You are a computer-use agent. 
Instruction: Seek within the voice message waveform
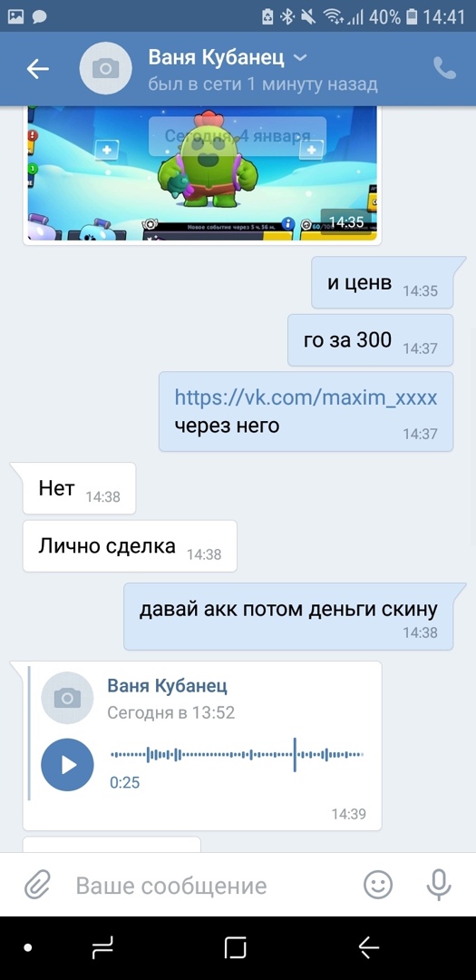click(237, 754)
